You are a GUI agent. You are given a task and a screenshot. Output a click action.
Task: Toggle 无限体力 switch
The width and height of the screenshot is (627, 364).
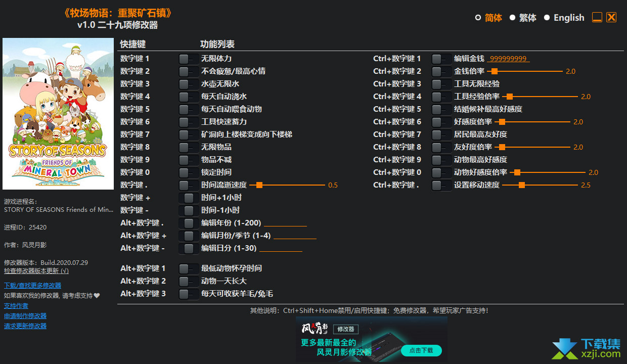189,59
